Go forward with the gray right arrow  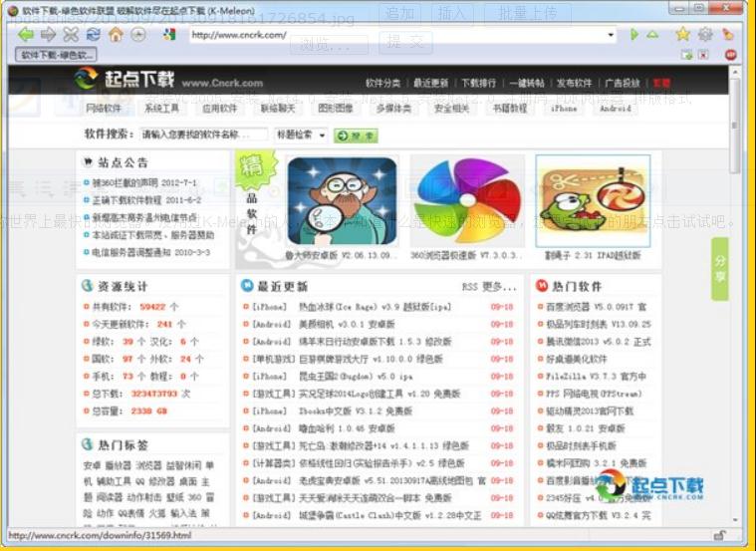[x=48, y=34]
